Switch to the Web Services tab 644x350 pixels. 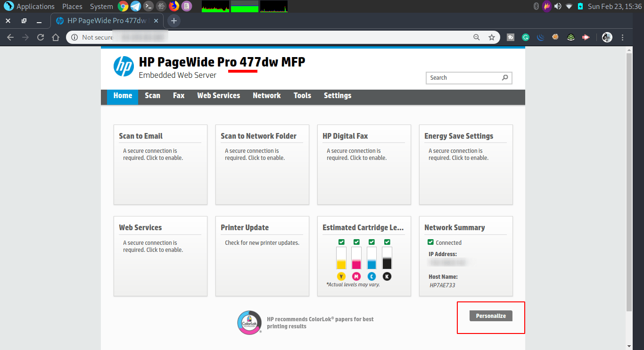coord(218,95)
